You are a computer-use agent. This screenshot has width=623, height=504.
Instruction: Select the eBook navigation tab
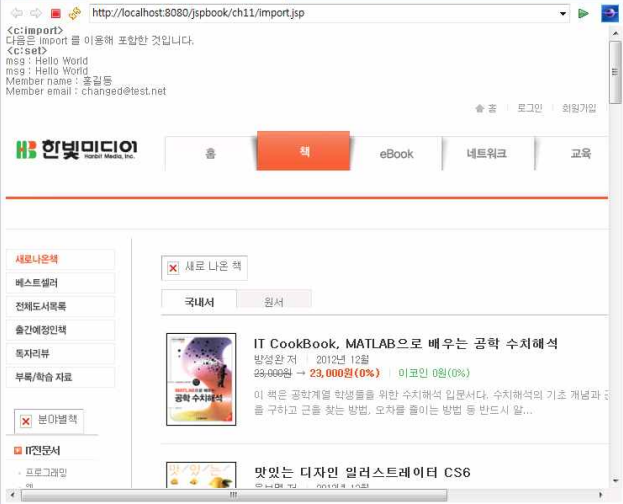point(396,154)
